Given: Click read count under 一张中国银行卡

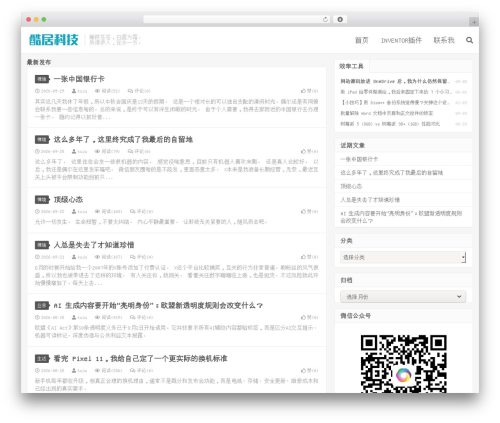Looking at the screenshot, I should 107,91.
